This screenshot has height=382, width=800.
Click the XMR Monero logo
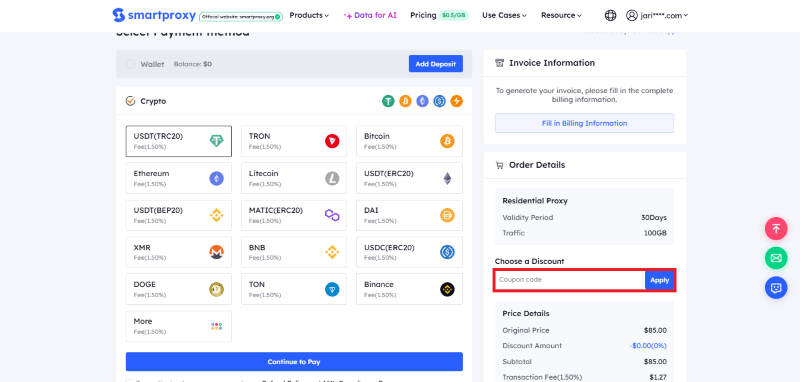[217, 252]
